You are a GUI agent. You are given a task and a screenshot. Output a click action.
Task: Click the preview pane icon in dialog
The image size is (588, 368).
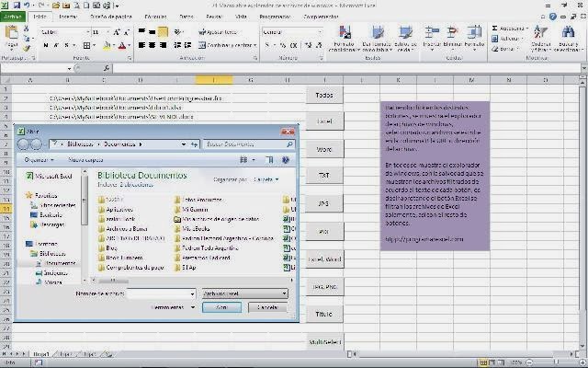point(269,160)
